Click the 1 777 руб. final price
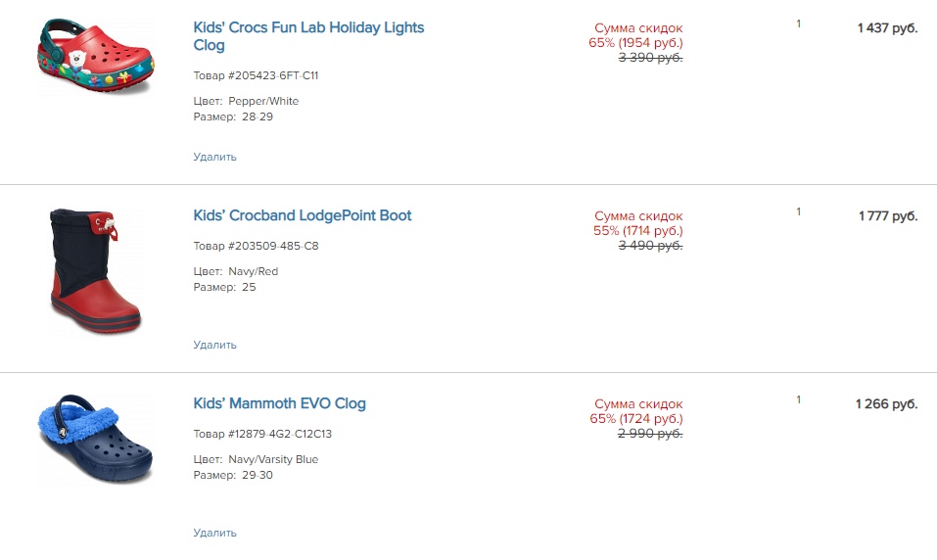Image resolution: width=937 pixels, height=560 pixels. point(887,216)
